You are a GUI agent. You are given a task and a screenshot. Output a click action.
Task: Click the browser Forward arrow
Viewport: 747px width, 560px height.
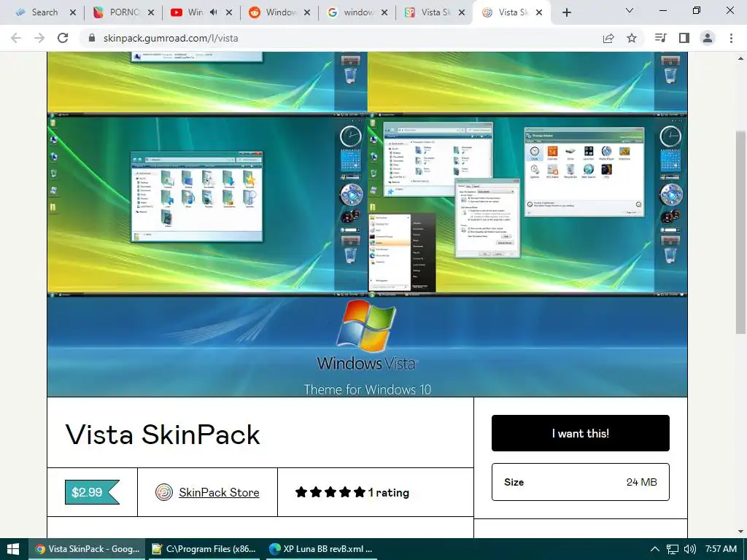pyautogui.click(x=39, y=38)
